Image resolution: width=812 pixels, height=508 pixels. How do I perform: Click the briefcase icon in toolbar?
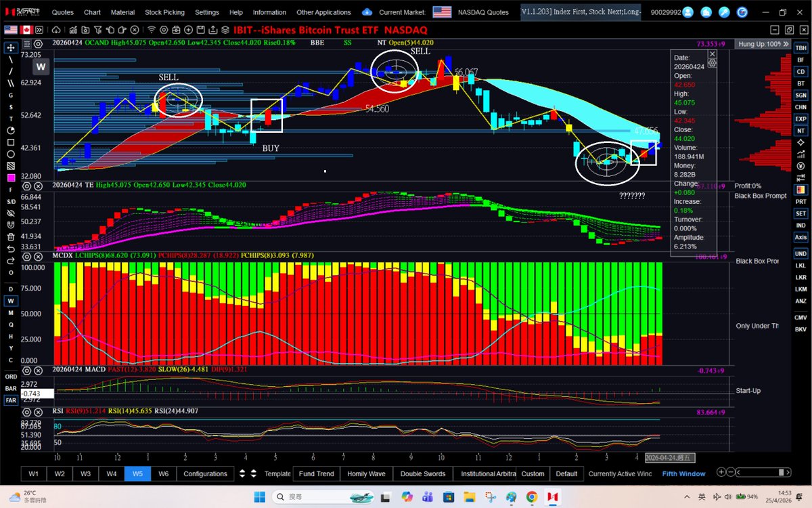176,30
